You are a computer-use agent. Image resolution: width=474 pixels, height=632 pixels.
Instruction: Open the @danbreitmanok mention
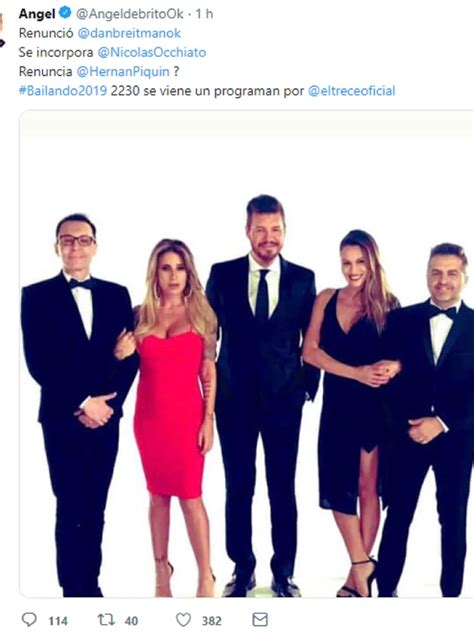click(x=129, y=33)
